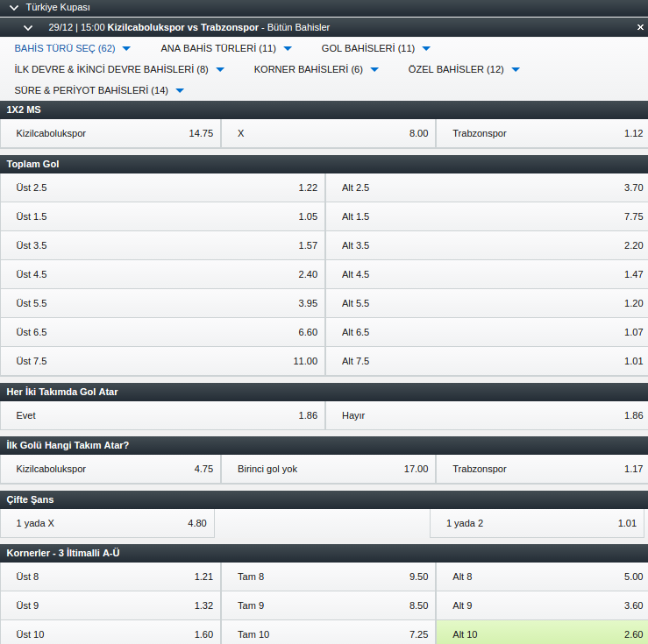Choose Üst 5.5 at 3.95
648x644 pixels.
click(162, 303)
